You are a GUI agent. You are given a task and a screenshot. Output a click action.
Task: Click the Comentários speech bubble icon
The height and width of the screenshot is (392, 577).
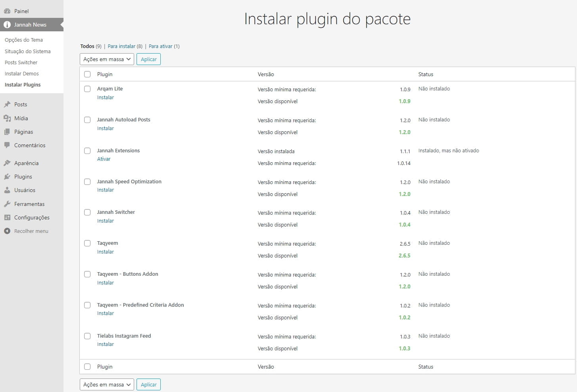[x=7, y=145]
